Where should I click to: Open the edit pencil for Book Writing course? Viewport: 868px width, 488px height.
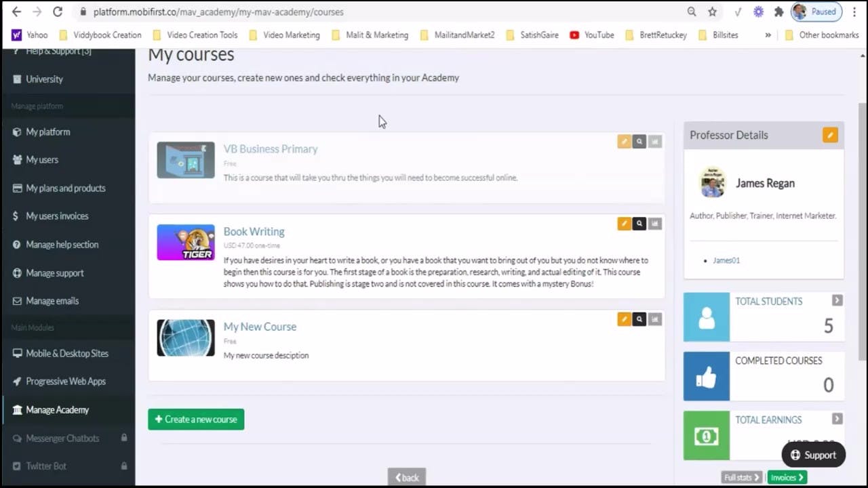coord(624,223)
